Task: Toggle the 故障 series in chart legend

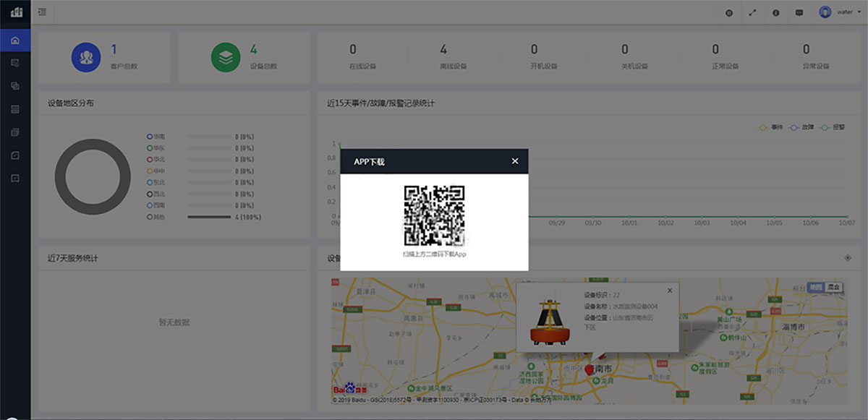Action: tap(801, 127)
